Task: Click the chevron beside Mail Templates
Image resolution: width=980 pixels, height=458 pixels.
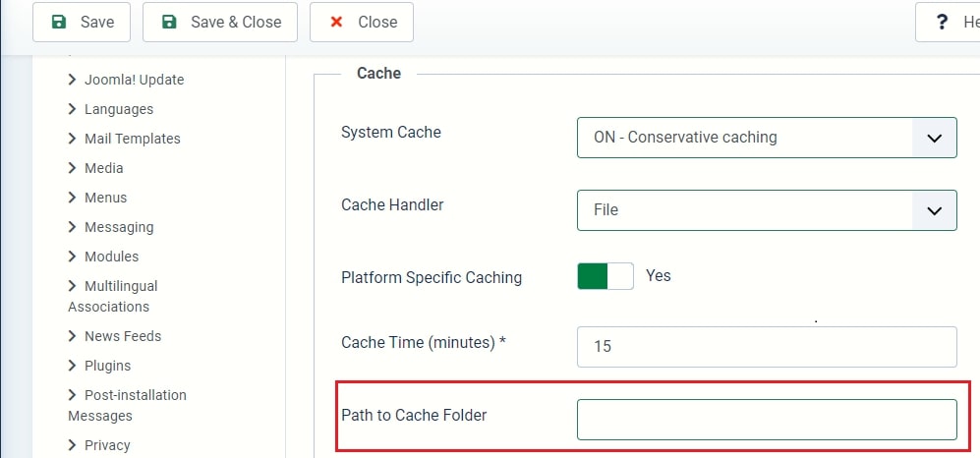Action: [x=73, y=138]
